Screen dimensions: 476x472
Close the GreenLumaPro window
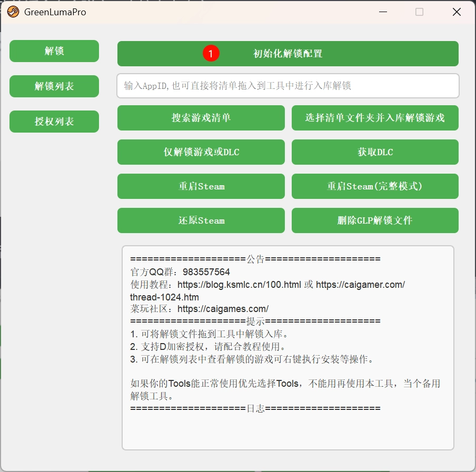click(x=457, y=12)
